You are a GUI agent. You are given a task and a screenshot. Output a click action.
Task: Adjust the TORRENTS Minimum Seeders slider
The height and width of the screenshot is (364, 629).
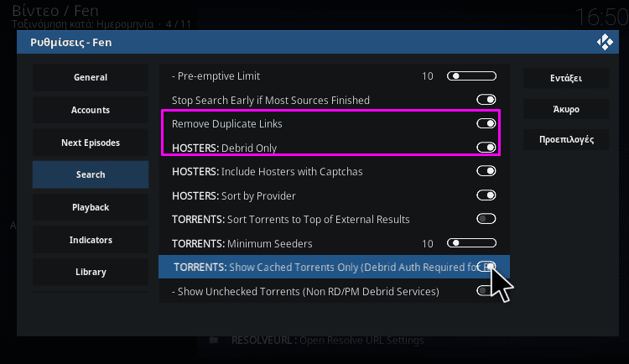[471, 243]
